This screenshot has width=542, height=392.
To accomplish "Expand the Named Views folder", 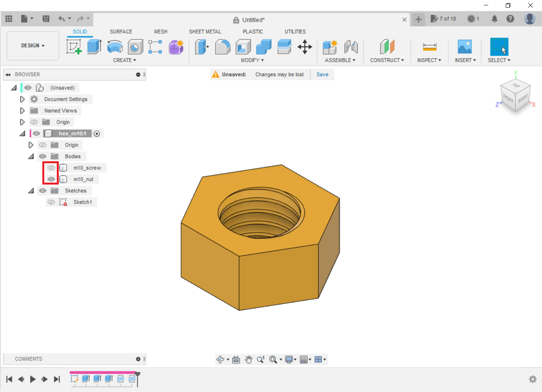I will coord(22,111).
